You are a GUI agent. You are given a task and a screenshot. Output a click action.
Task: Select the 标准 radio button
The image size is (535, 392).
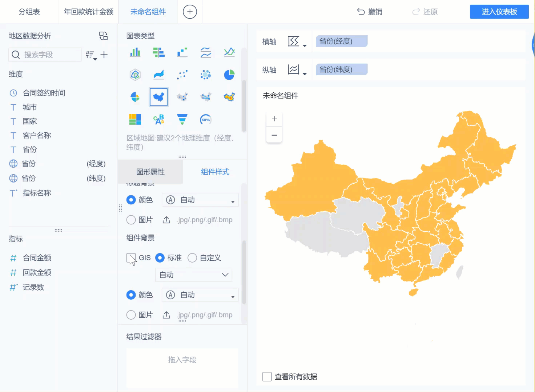[x=160, y=258]
